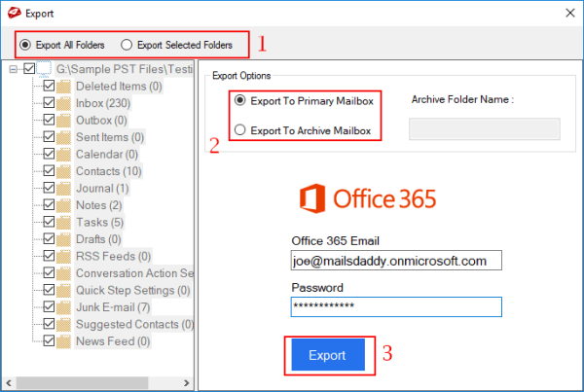The image size is (584, 392).
Task: Click the Contacts folder icon
Action: click(x=65, y=171)
